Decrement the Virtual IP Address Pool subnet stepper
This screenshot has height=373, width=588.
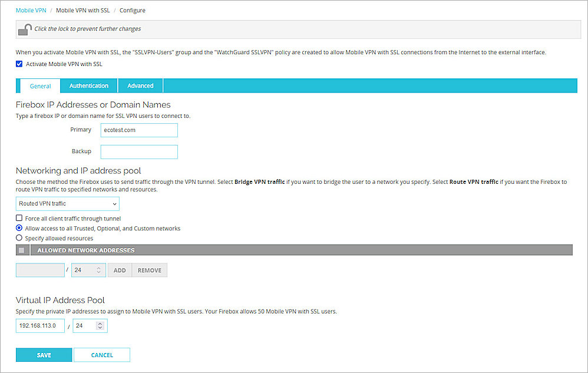coord(101,328)
